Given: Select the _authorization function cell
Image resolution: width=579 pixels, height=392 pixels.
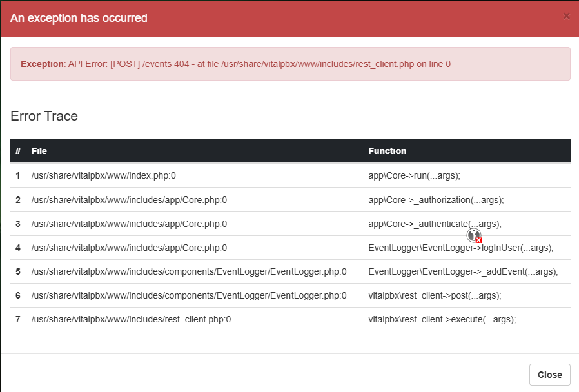Looking at the screenshot, I should (x=436, y=200).
